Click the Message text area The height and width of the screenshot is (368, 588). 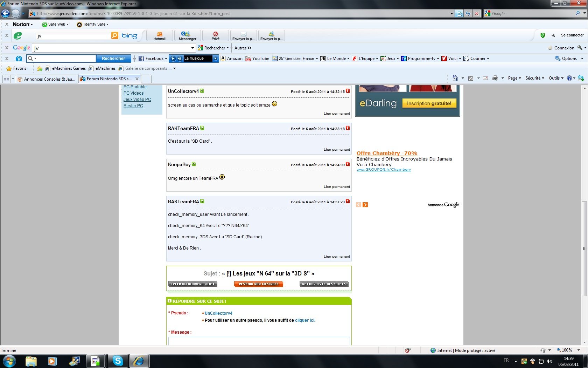[x=259, y=341]
